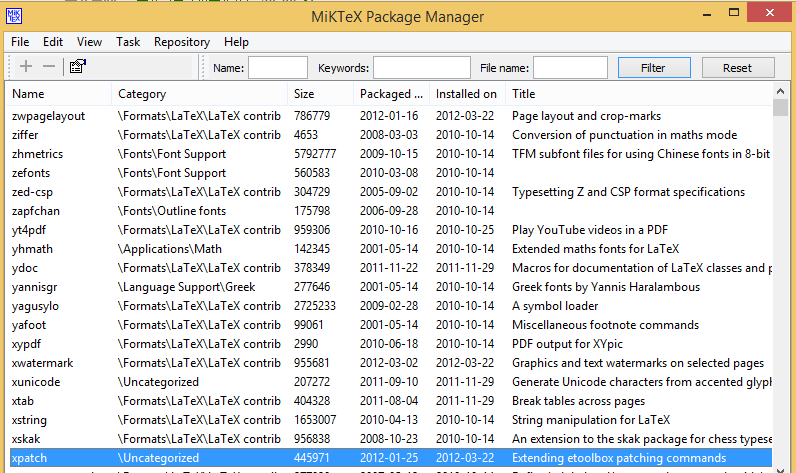Minimize the MiKTeX Package Manager window
This screenshot has height=473, width=796.
pyautogui.click(x=707, y=14)
